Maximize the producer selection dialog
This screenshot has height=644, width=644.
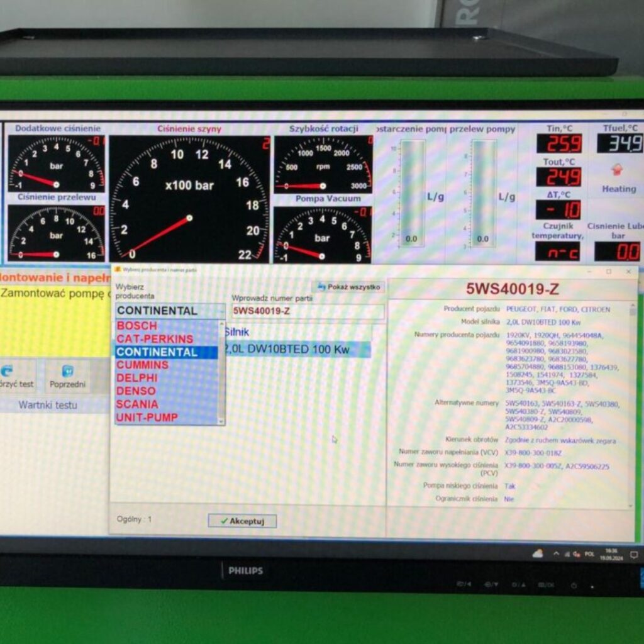click(609, 272)
